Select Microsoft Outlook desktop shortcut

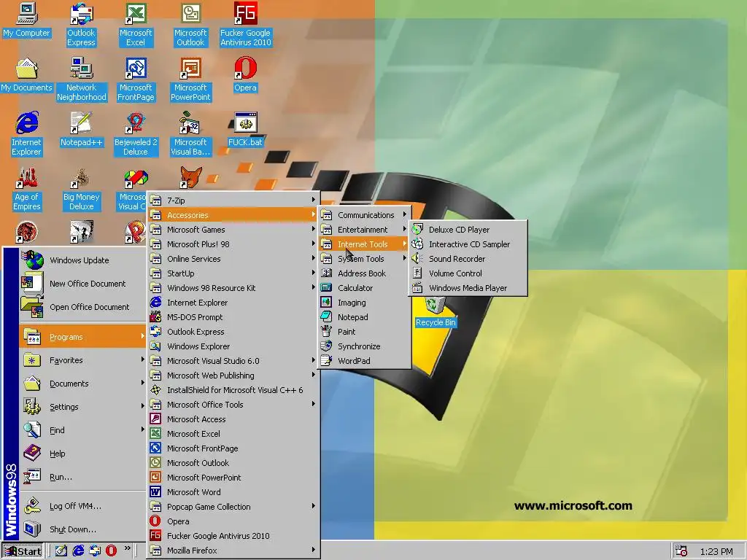(x=190, y=25)
